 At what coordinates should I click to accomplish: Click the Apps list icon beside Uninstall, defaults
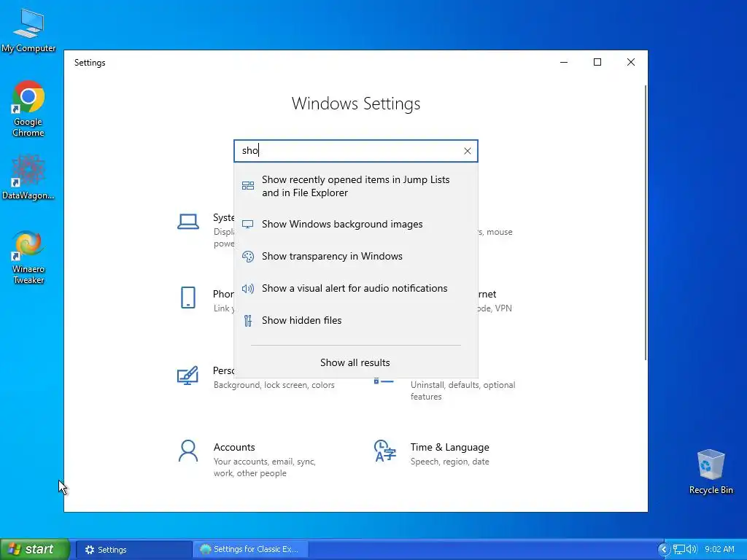[384, 381]
